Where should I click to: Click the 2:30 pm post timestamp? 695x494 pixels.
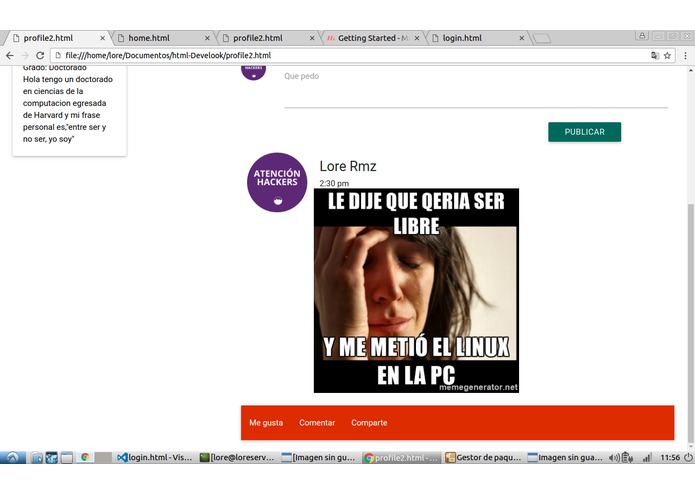[334, 183]
